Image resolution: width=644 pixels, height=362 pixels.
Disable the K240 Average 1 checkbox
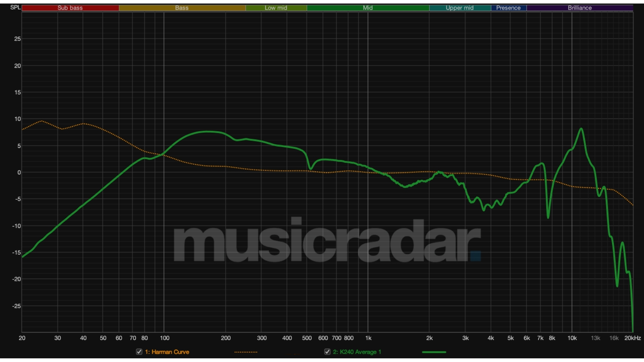[327, 352]
